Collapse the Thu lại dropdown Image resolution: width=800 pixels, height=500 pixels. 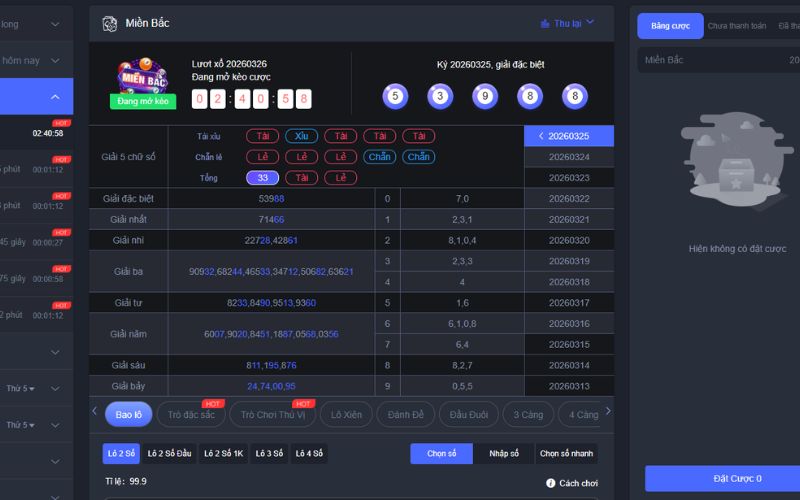coord(590,22)
